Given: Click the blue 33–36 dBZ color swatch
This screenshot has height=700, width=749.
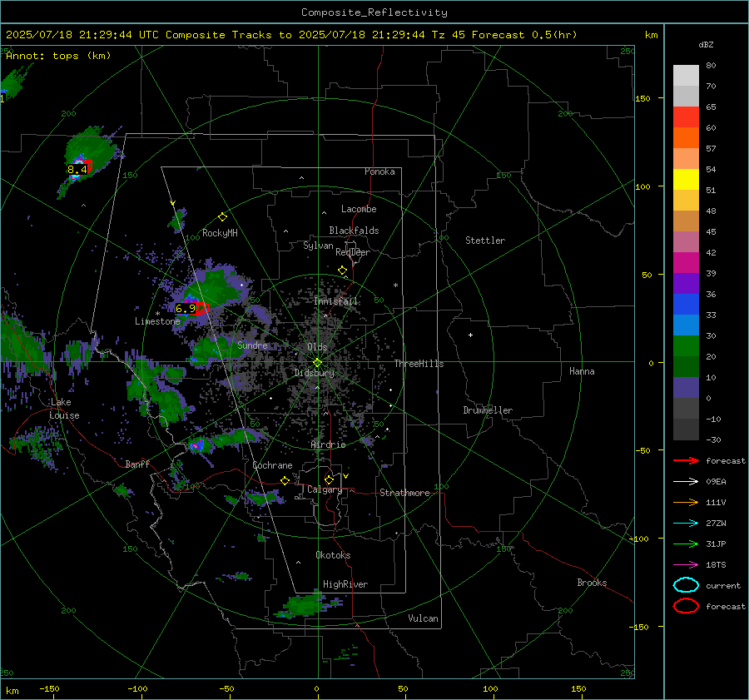Looking at the screenshot, I should pos(686,305).
